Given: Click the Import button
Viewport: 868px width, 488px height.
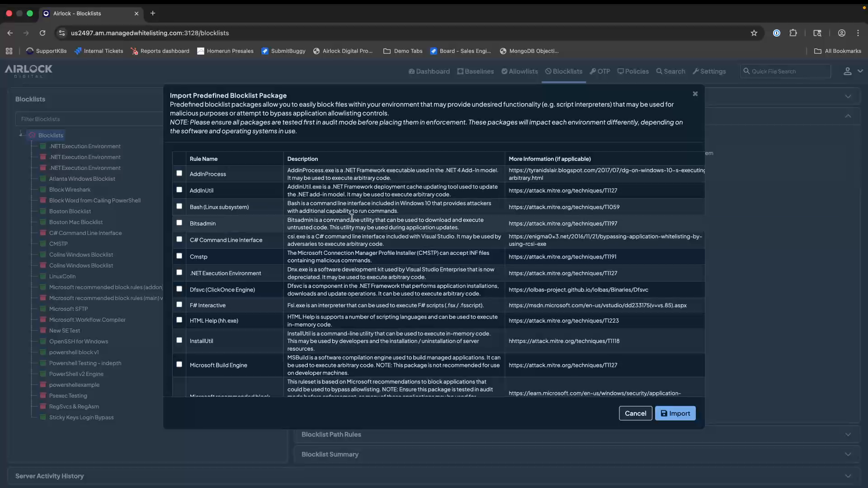Looking at the screenshot, I should click(675, 413).
